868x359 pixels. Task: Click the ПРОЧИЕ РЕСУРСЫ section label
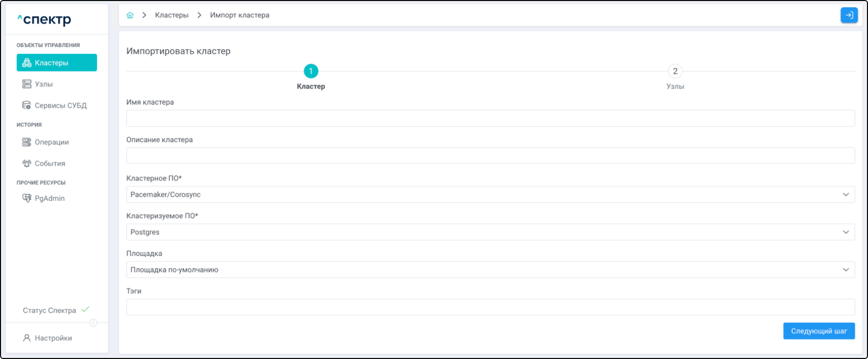coord(41,183)
